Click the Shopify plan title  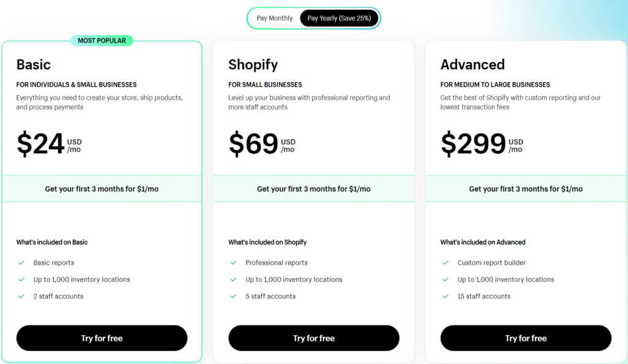(253, 64)
